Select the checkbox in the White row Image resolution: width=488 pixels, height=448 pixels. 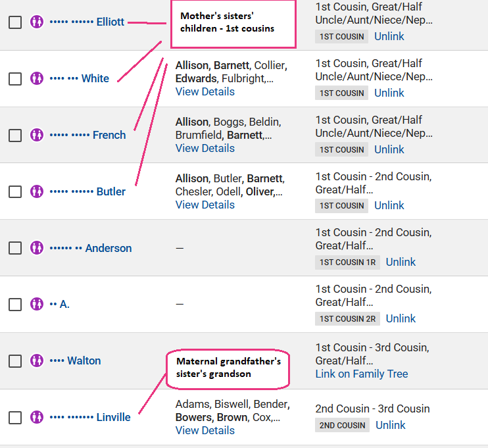14,79
